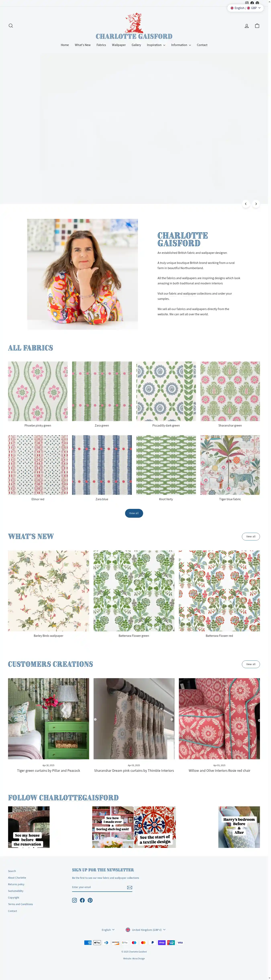Open the United Kingdom (GBP £) currency dropdown
This screenshot has width=271, height=980.
146,930
